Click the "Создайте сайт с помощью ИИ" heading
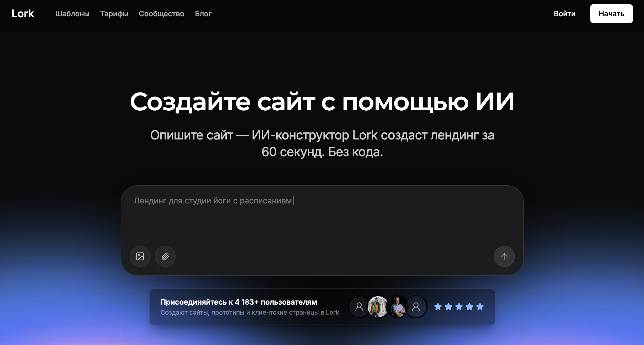644x345 pixels. click(x=322, y=102)
